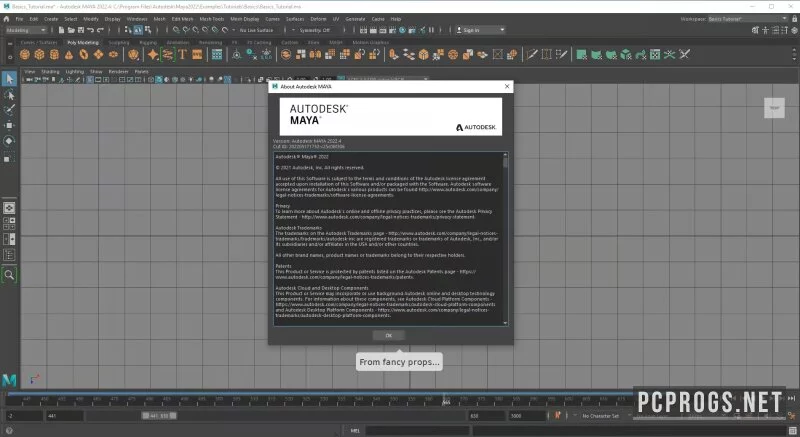Click the polygon disc shelf icon
The image size is (800, 437).
click(113, 54)
